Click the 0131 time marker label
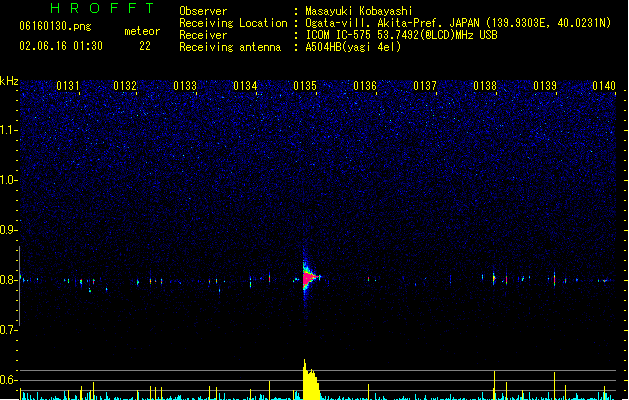The image size is (629, 400). (x=68, y=86)
